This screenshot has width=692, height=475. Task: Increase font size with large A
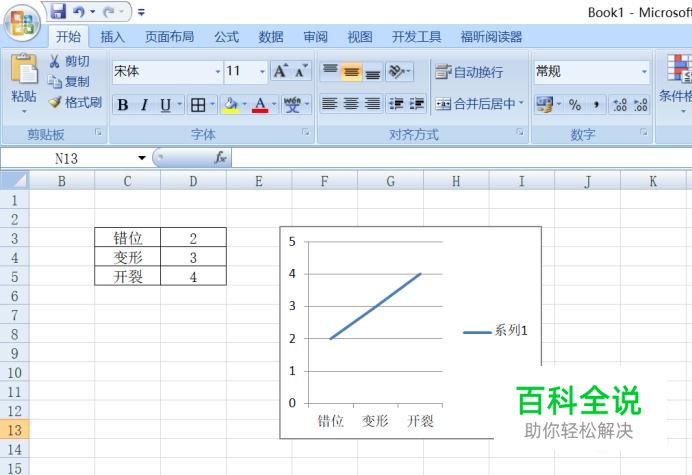281,71
